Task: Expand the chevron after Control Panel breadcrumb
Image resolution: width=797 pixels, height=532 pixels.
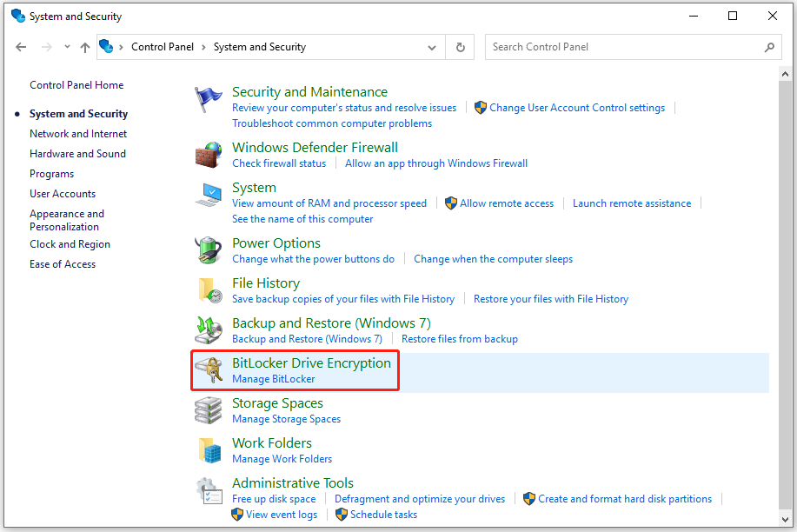Action: 203,47
